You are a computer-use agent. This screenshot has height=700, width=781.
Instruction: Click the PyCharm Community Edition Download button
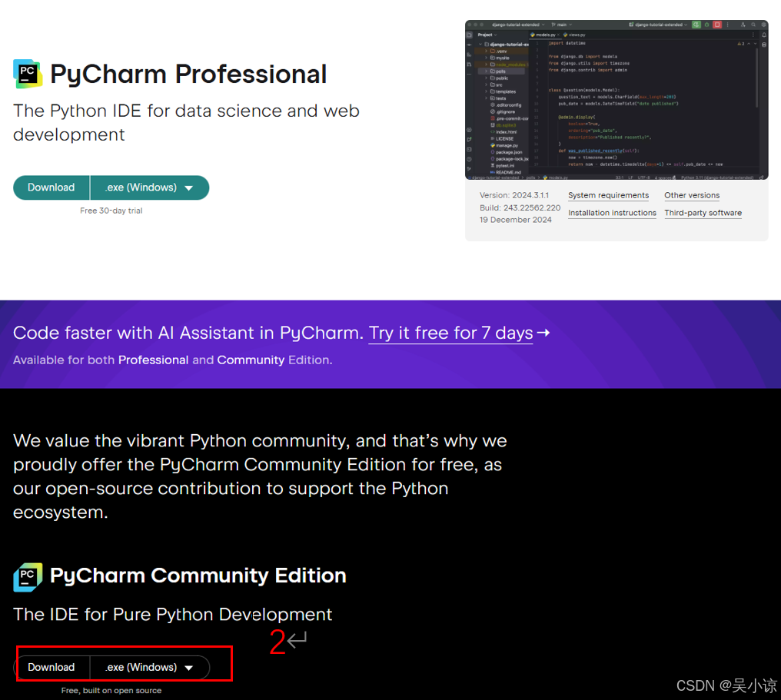52,667
